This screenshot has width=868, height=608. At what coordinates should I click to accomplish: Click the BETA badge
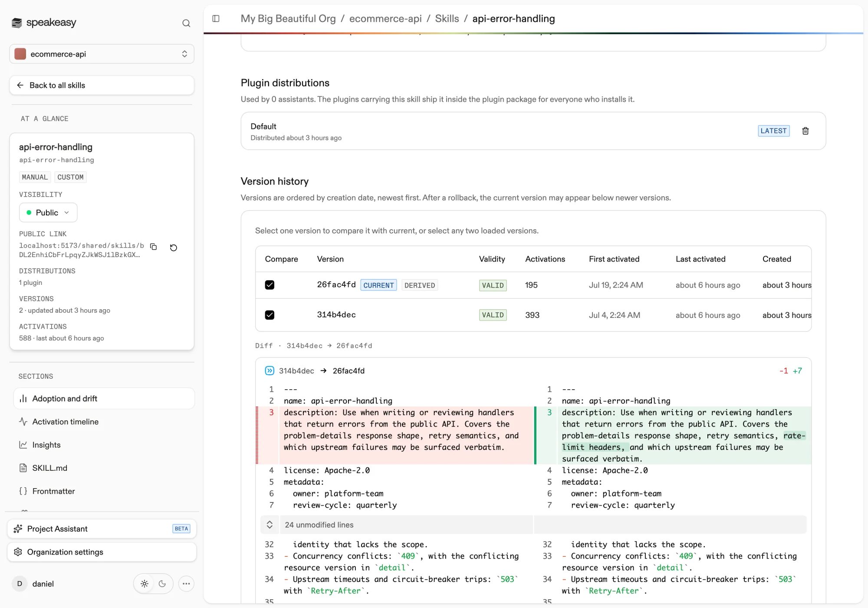pyautogui.click(x=181, y=529)
